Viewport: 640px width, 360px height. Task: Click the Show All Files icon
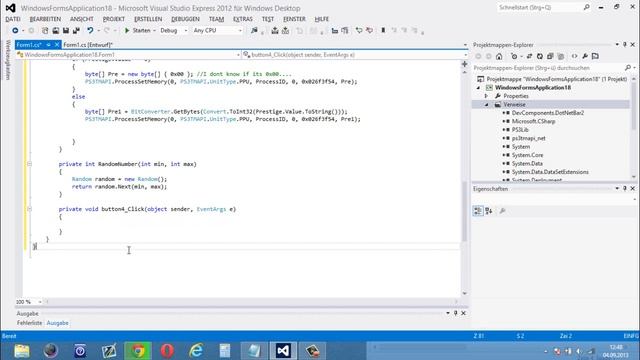tap(560, 56)
